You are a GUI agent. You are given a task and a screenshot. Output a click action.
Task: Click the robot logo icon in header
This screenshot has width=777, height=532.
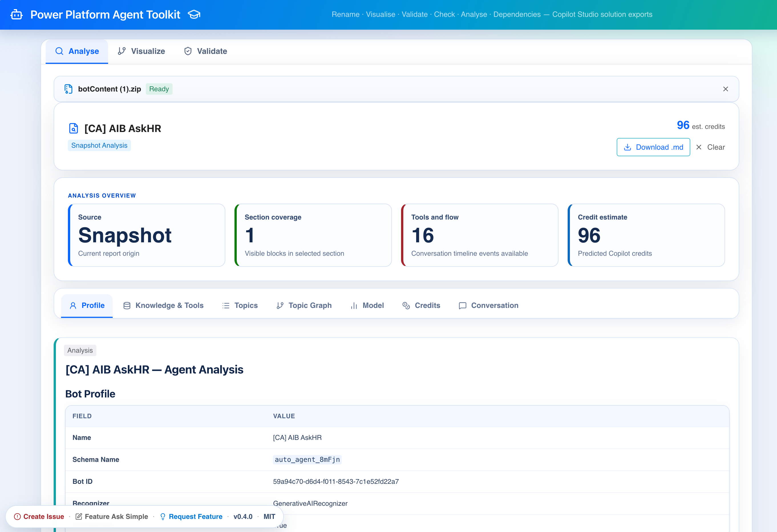click(16, 15)
